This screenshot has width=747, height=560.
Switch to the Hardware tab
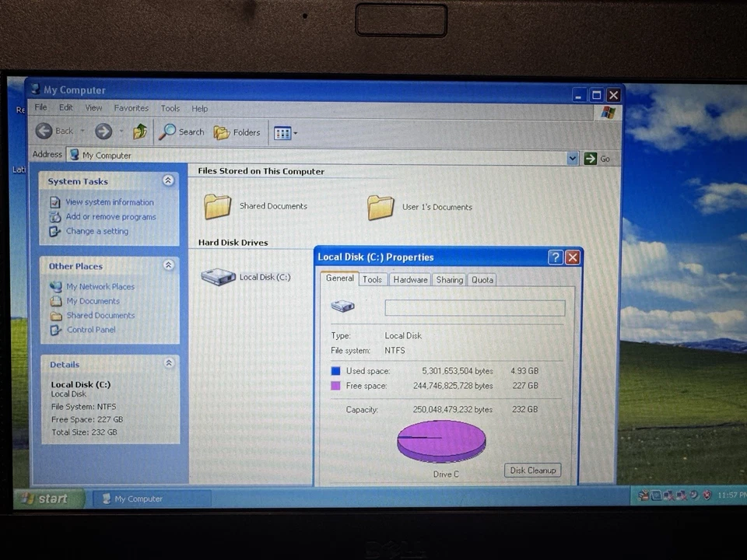coord(409,279)
